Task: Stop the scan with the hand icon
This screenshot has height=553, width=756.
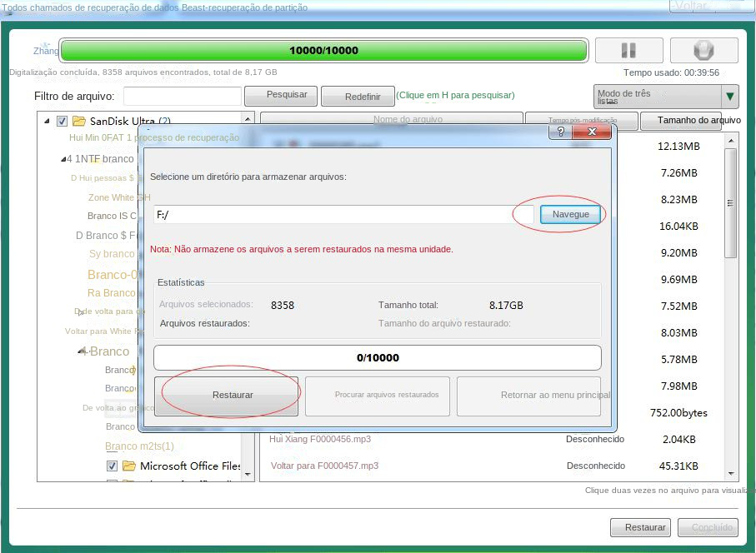Action: [703, 50]
